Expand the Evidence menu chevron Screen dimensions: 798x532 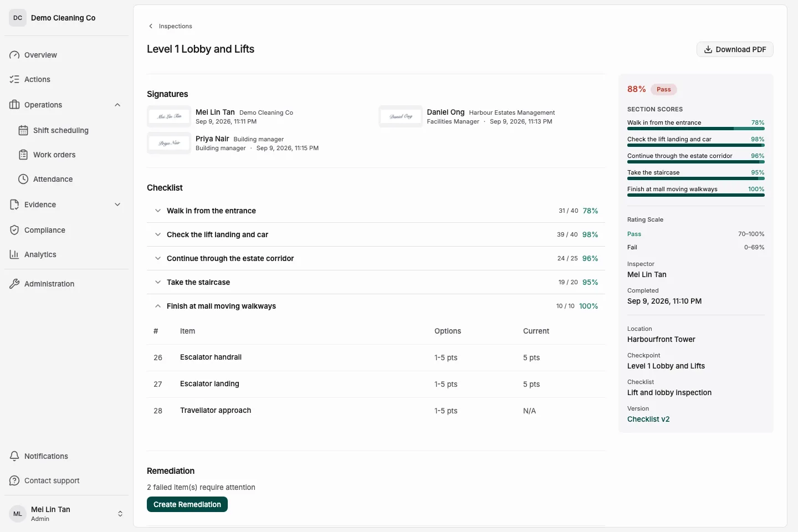[117, 204]
